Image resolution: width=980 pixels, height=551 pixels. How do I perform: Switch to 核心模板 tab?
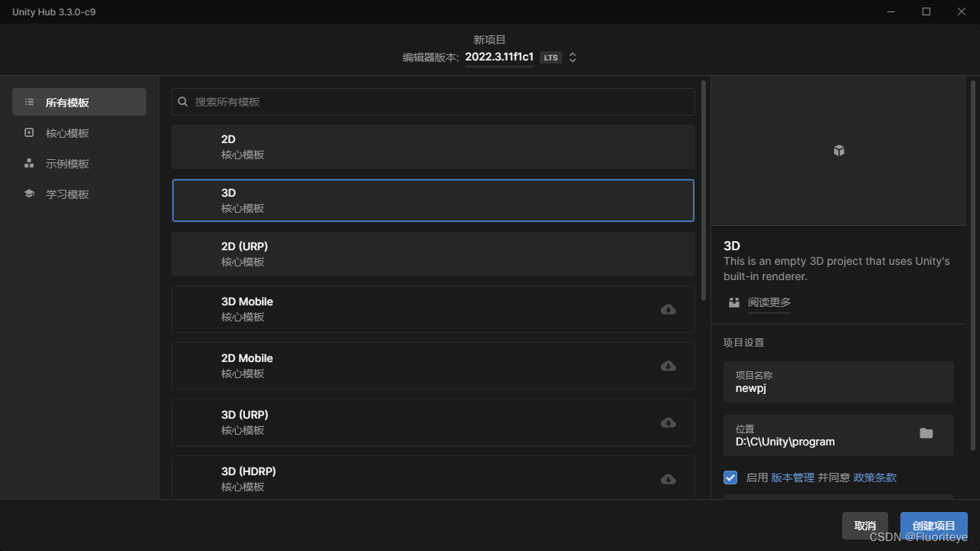pos(79,132)
